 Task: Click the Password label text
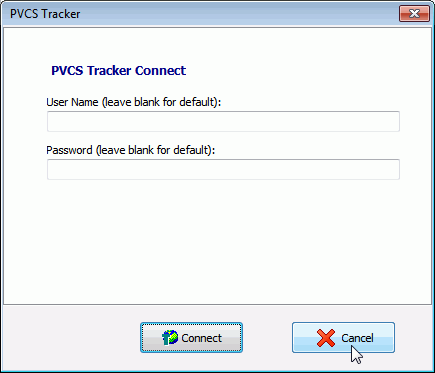coord(69,150)
